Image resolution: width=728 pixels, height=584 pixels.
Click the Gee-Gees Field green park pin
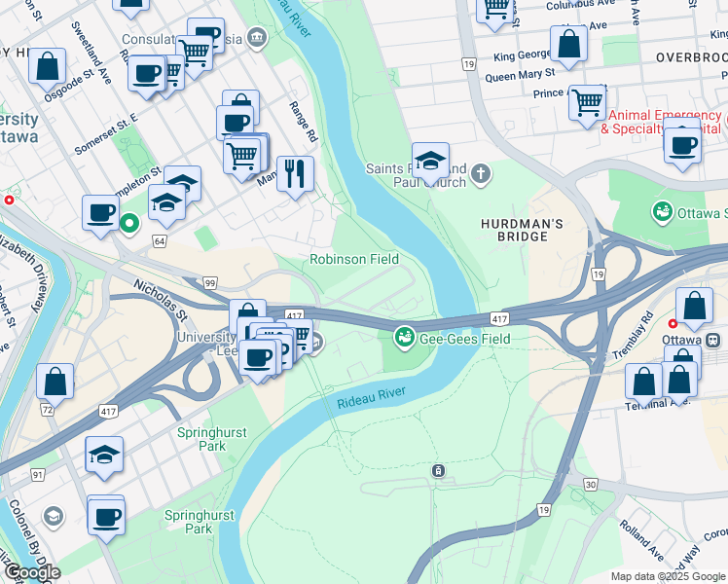pos(405,339)
